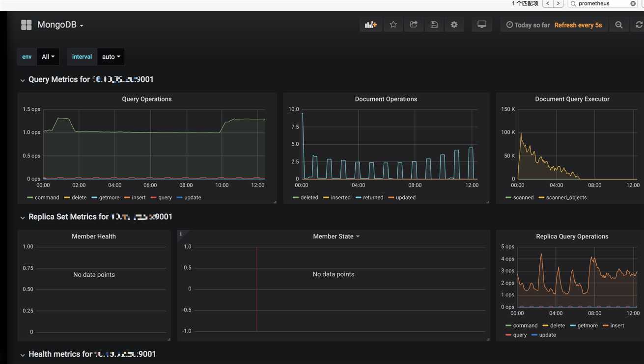The image size is (644, 364).
Task: Open the interval auto dropdown
Action: [111, 57]
